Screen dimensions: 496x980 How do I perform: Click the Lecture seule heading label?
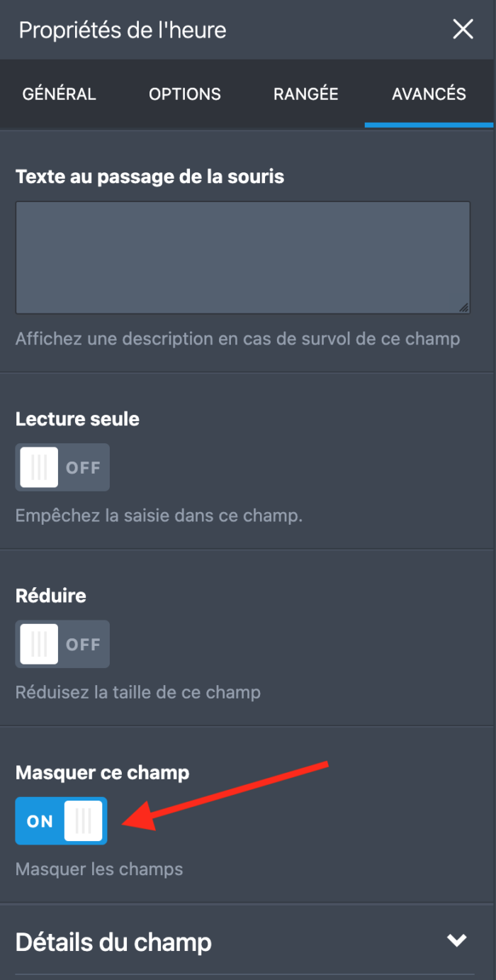pos(77,419)
